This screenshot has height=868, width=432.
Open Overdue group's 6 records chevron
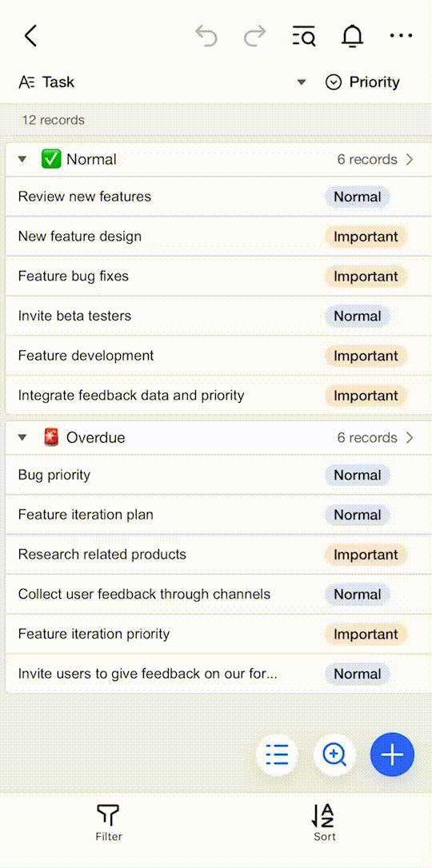[x=410, y=438]
